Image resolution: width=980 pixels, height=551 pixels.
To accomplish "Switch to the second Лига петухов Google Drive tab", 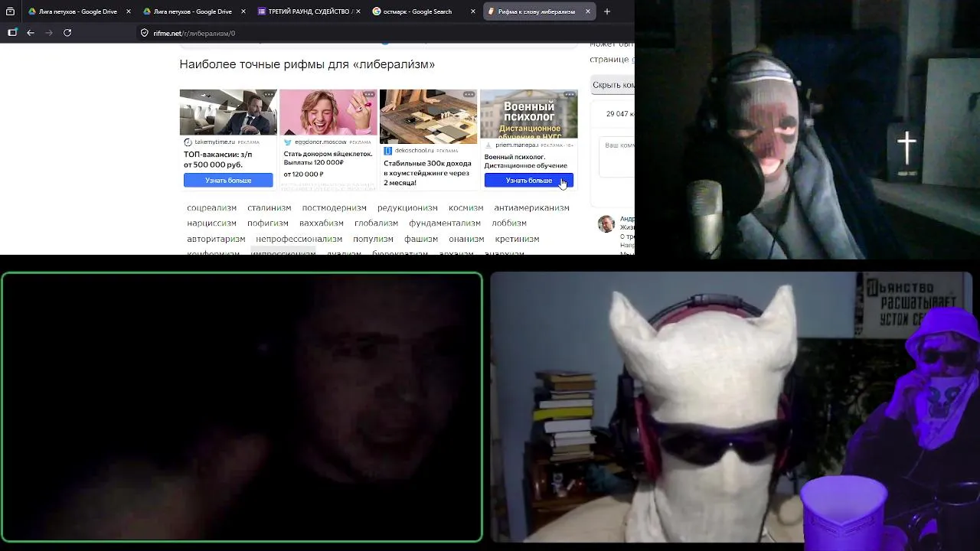I will (194, 11).
